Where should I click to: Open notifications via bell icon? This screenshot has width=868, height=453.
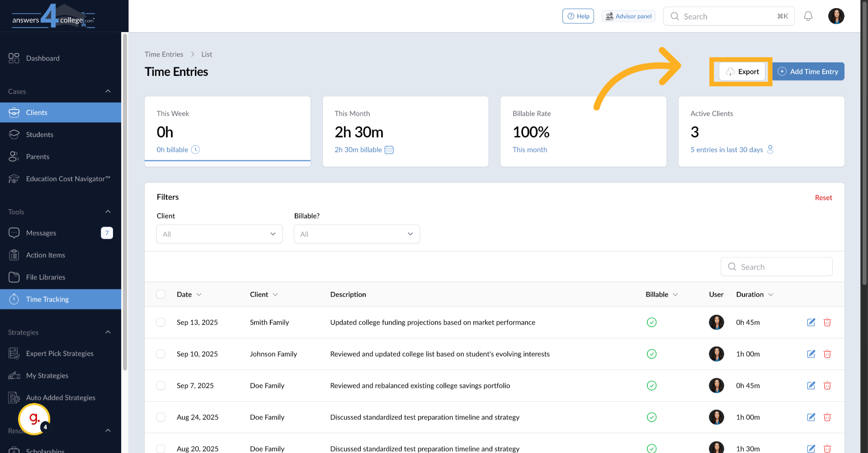pos(808,16)
